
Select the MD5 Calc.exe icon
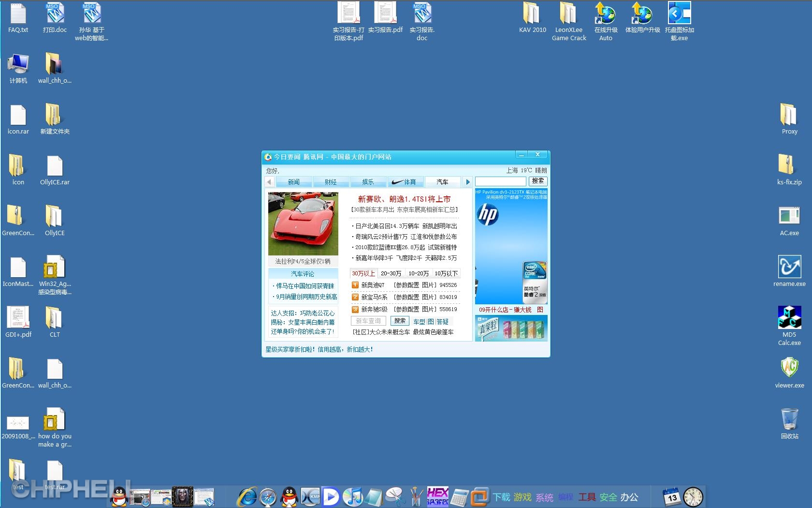789,326
